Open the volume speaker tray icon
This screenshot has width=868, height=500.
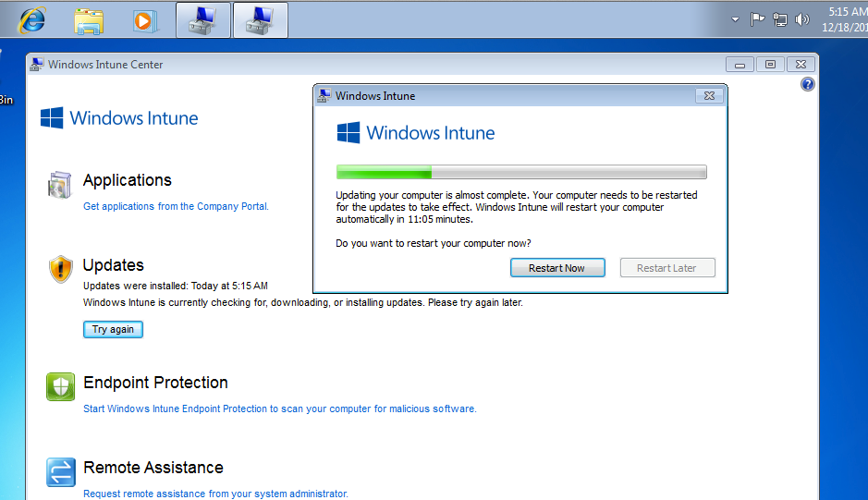click(x=801, y=20)
